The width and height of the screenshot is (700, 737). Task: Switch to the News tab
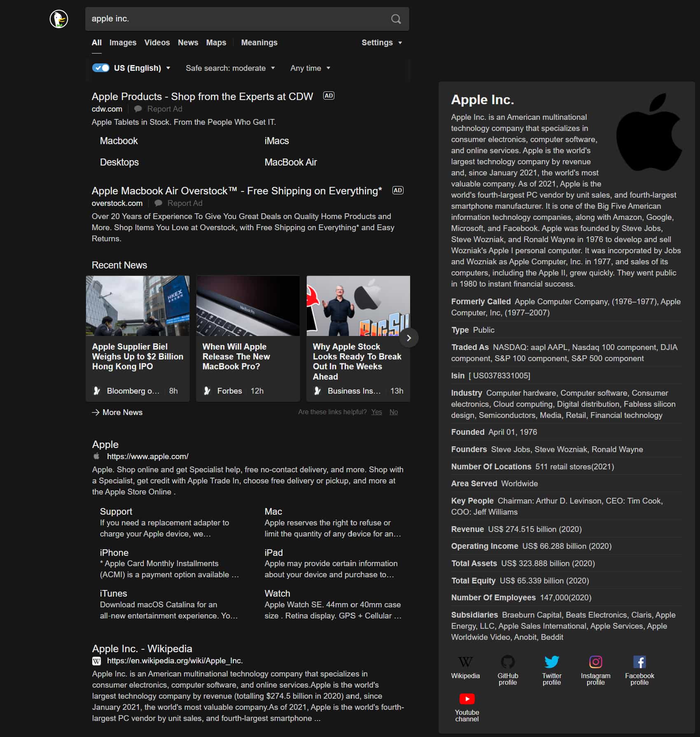[x=188, y=42]
